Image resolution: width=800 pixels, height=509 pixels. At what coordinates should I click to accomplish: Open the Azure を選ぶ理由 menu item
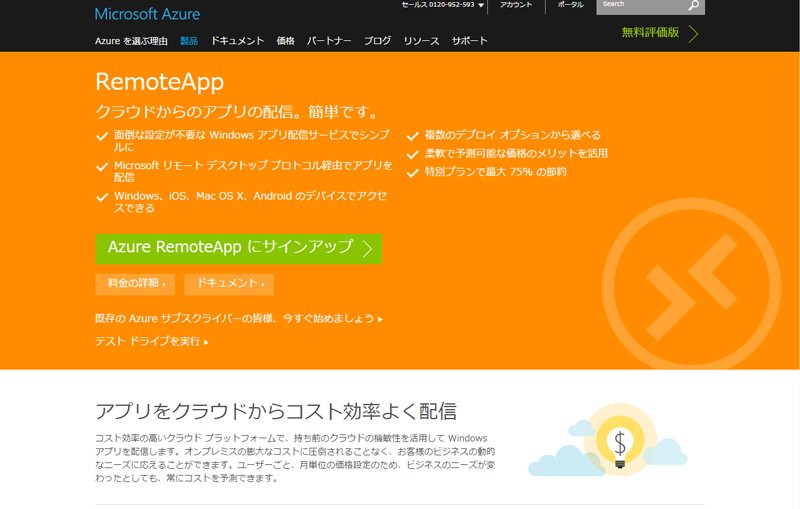[131, 41]
